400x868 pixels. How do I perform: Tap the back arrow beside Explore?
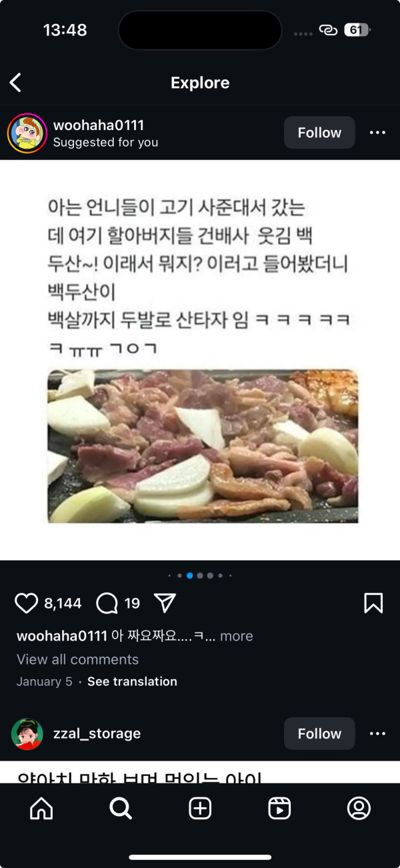[x=15, y=83]
